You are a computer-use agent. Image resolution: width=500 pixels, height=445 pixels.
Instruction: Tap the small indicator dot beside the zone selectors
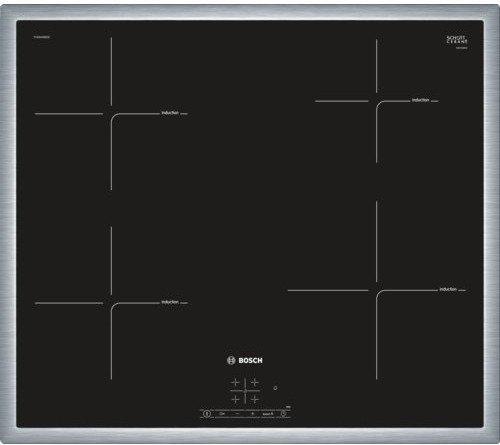[275, 388]
